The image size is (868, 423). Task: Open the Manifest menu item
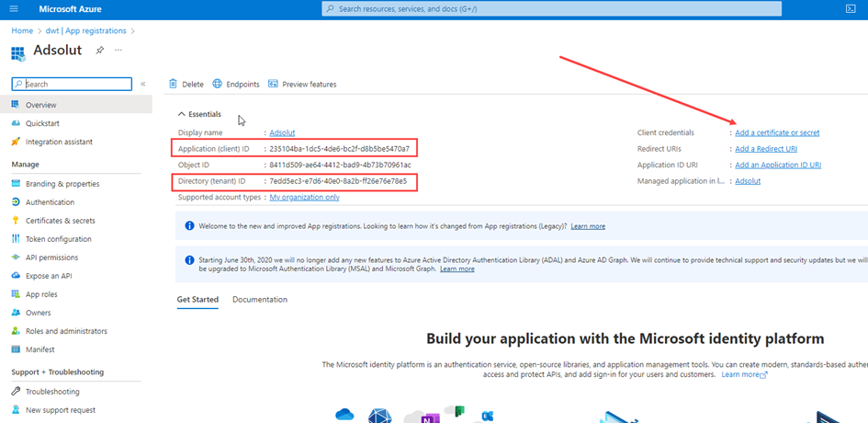click(x=39, y=349)
